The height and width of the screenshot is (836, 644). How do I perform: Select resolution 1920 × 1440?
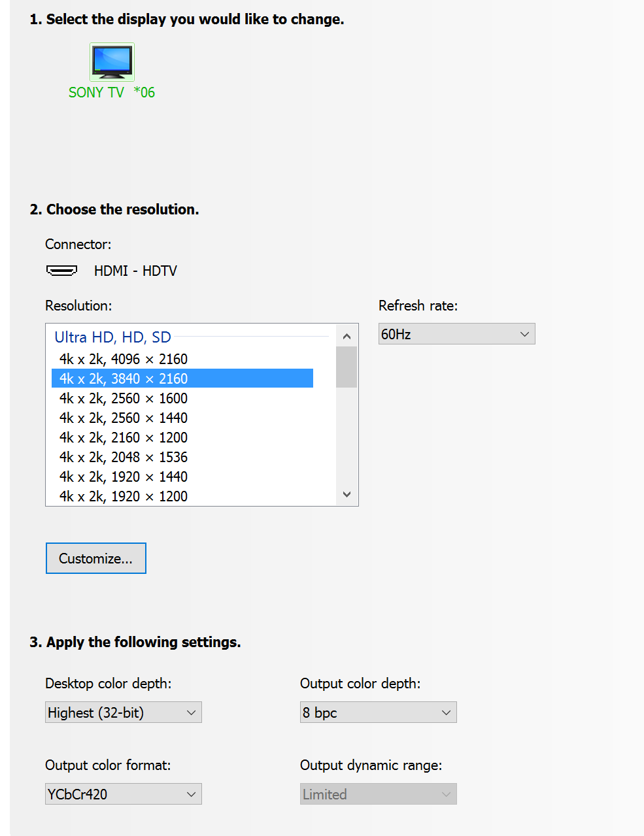(123, 477)
